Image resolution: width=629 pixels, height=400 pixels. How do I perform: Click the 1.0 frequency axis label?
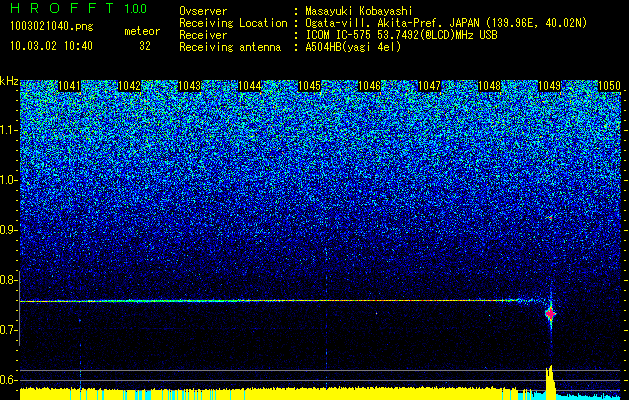coord(9,180)
